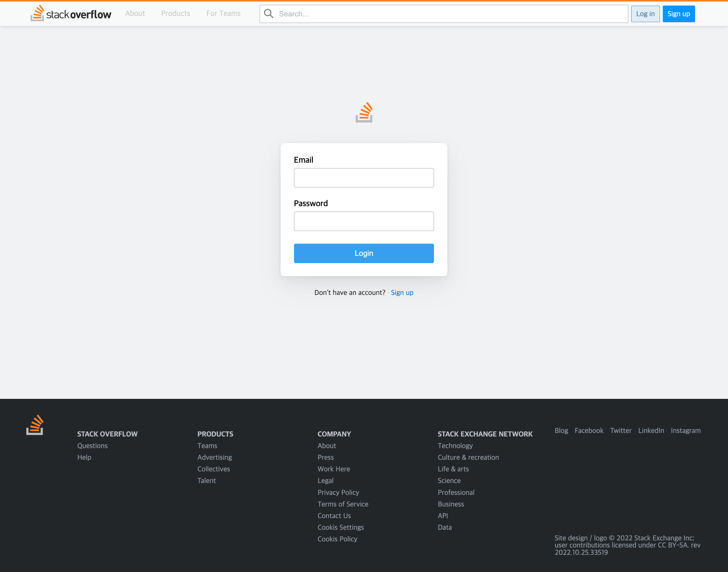This screenshot has width=728, height=572.
Task: Click into the Email input field
Action: pos(364,178)
